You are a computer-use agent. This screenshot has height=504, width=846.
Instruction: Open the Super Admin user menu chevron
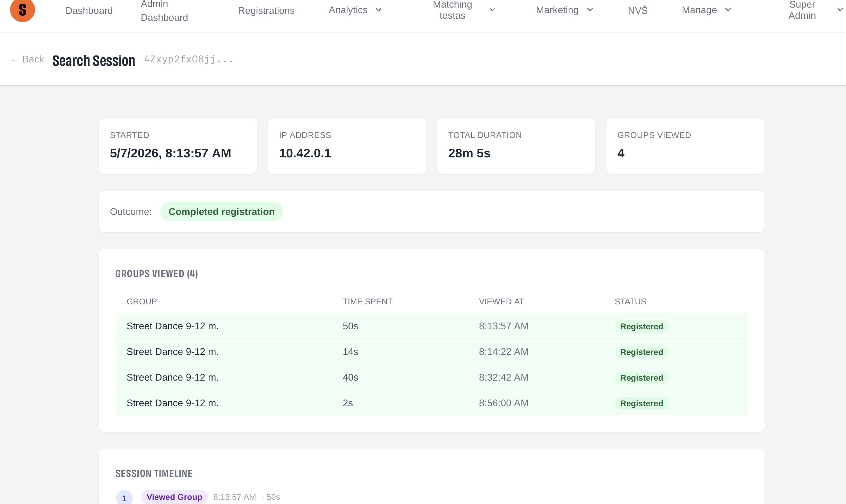pyautogui.click(x=840, y=10)
